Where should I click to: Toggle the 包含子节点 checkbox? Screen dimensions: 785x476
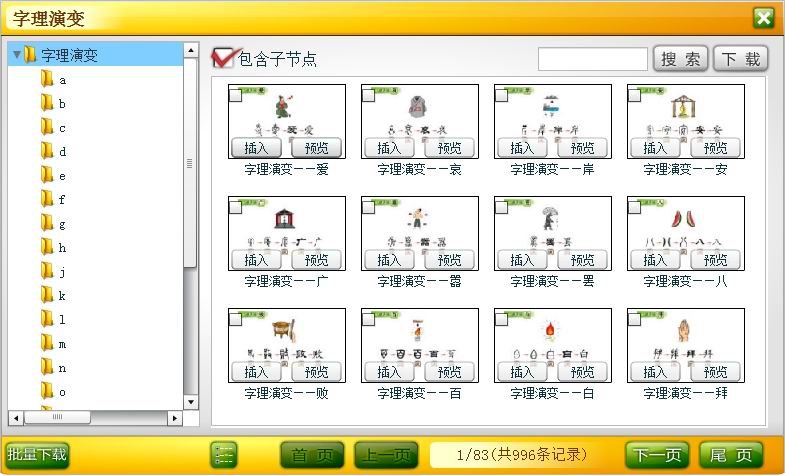pos(223,58)
